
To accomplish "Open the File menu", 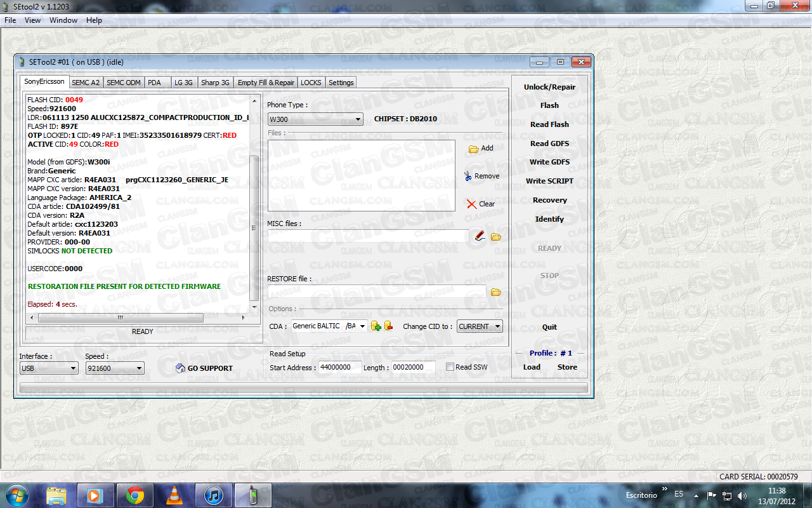I will (x=10, y=20).
